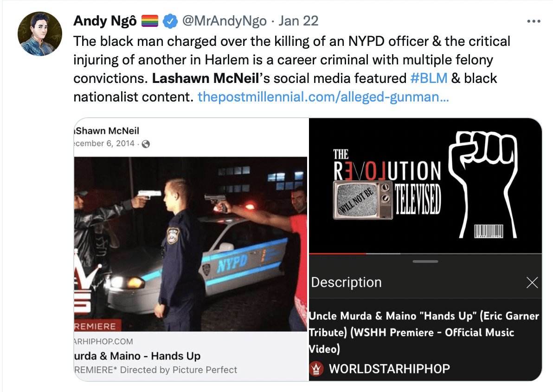
Task: Click the globe public-visibility icon
Action: click(x=146, y=144)
